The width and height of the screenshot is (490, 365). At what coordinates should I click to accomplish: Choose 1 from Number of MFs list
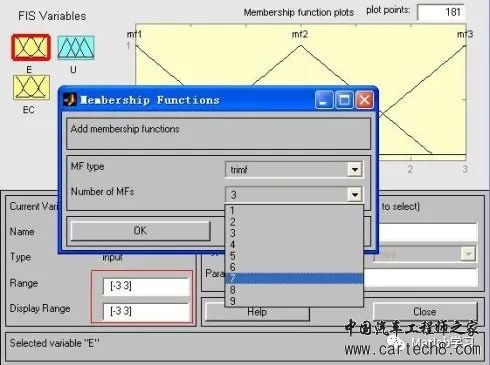tap(294, 211)
